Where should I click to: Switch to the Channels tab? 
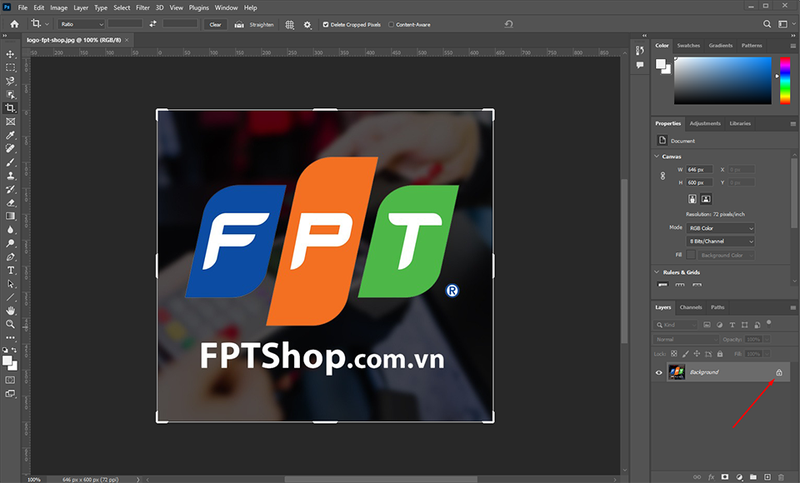tap(691, 307)
